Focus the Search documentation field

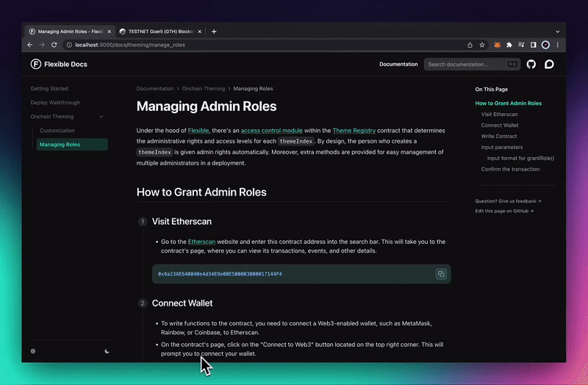coord(472,64)
